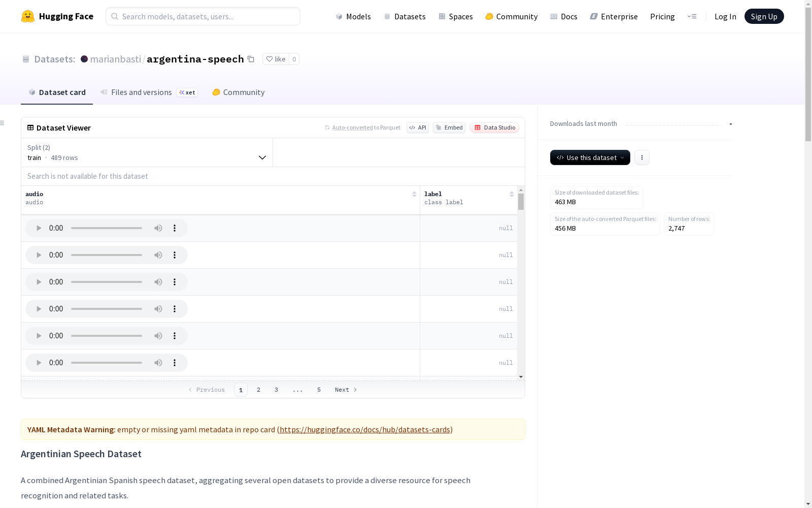Play audio in the sixth table row
This screenshot has height=508, width=812.
[x=39, y=363]
